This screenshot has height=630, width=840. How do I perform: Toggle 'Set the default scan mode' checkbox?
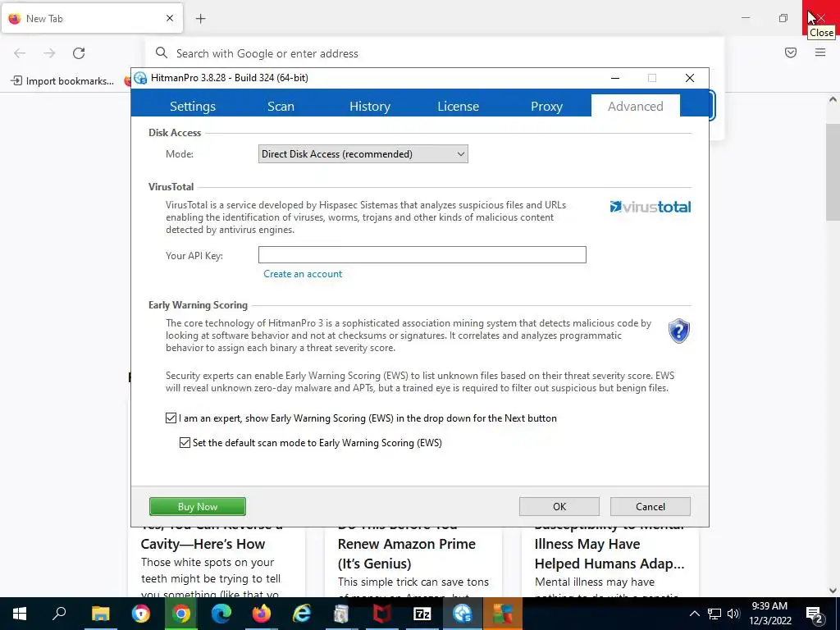click(x=185, y=442)
